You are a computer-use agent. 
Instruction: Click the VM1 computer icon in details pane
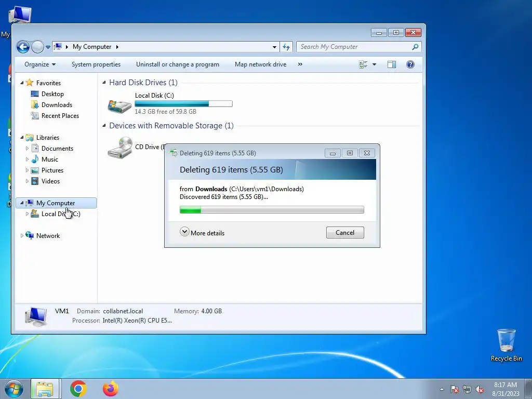[36, 316]
